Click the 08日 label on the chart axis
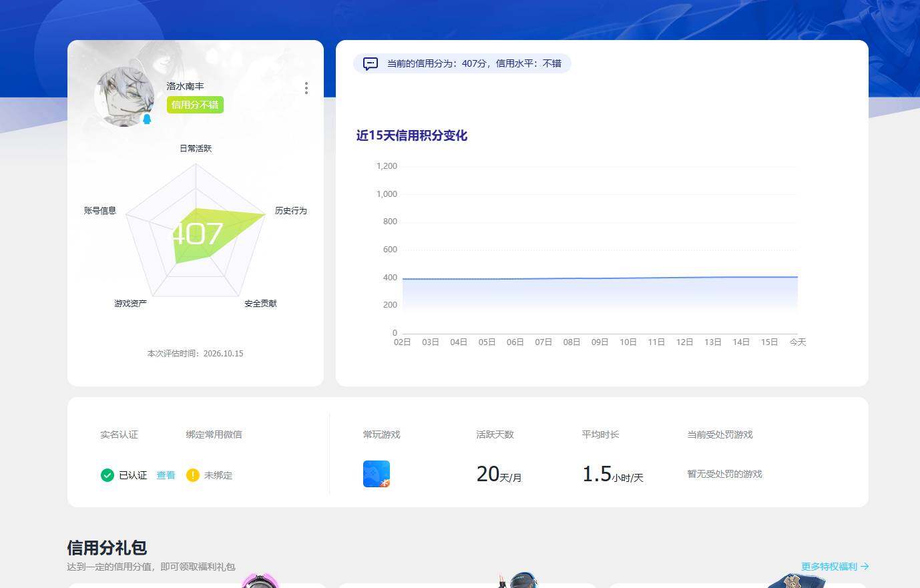This screenshot has height=588, width=920. 571,342
